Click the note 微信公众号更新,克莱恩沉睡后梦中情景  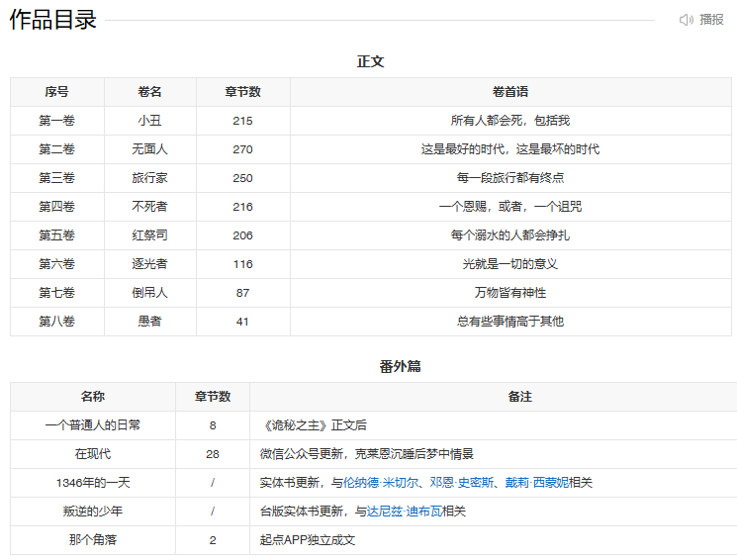[367, 454]
